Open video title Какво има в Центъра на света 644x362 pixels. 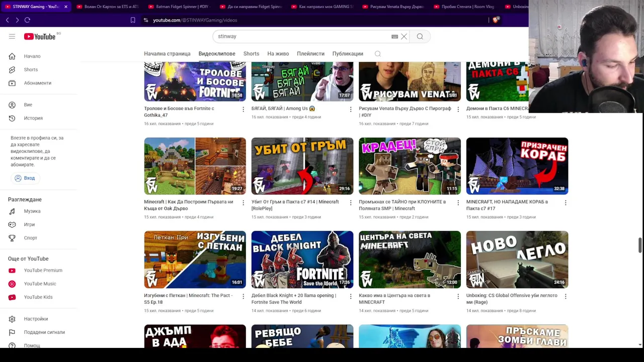(394, 299)
